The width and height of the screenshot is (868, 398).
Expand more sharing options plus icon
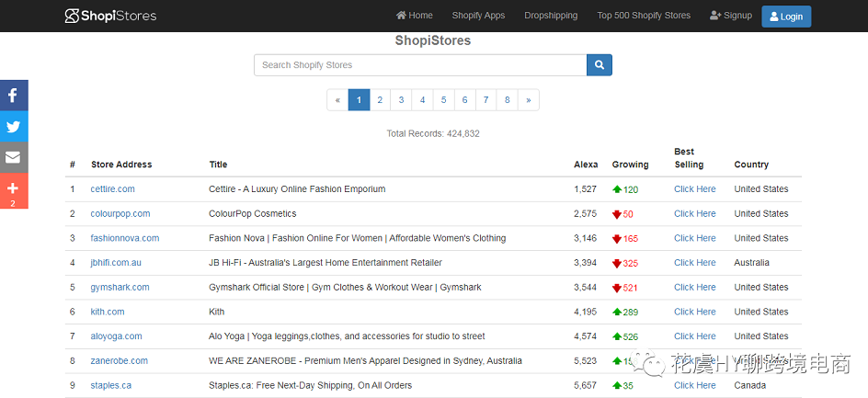[x=14, y=189]
